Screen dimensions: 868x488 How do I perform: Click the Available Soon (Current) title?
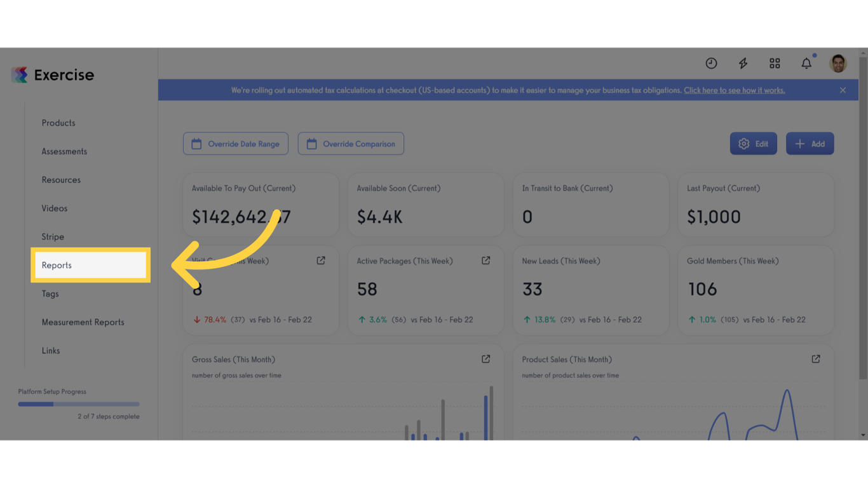[x=398, y=189]
